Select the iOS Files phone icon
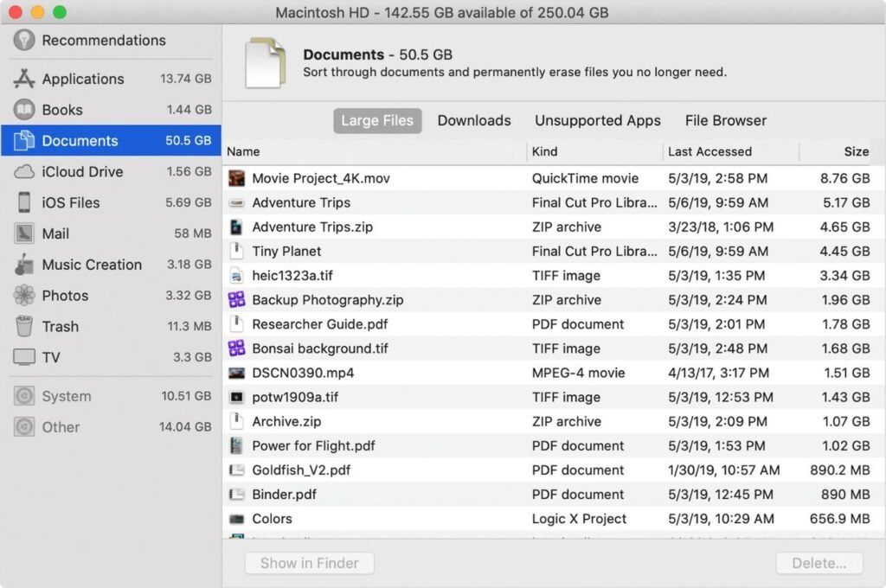Viewport: 886px width, 588px height. (x=24, y=202)
